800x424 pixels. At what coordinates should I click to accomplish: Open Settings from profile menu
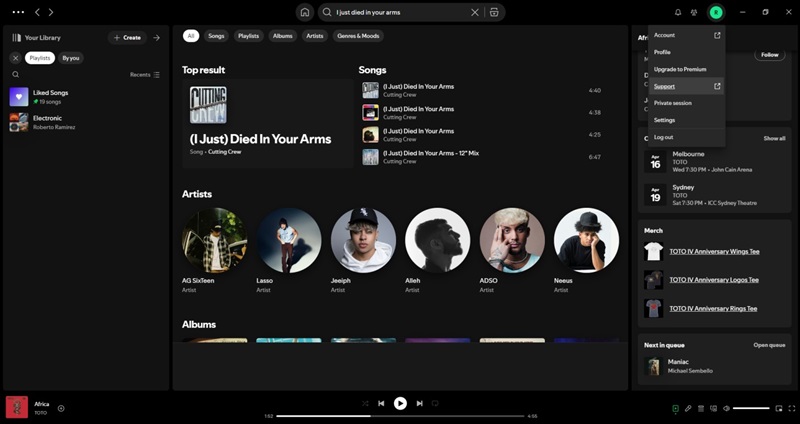click(x=687, y=120)
